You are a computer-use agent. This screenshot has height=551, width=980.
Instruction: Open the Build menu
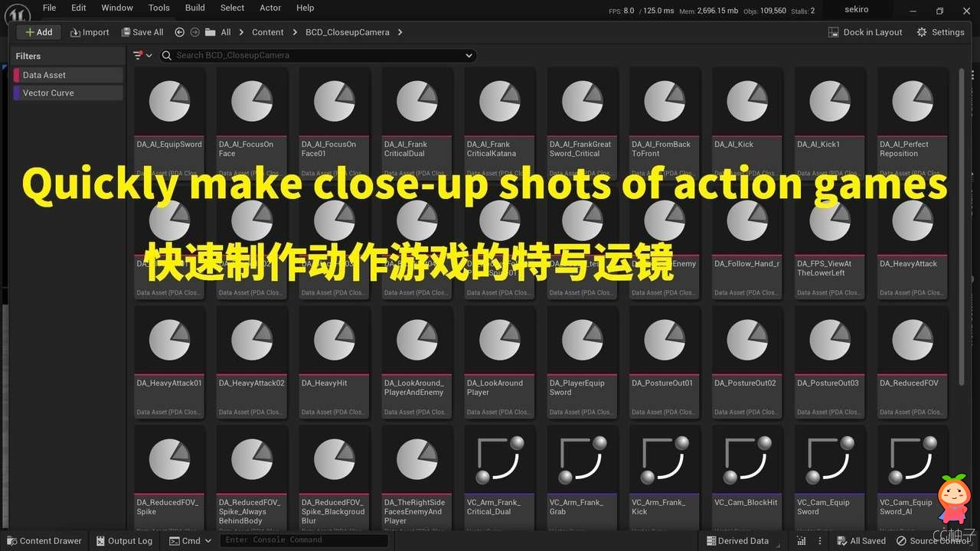(195, 8)
